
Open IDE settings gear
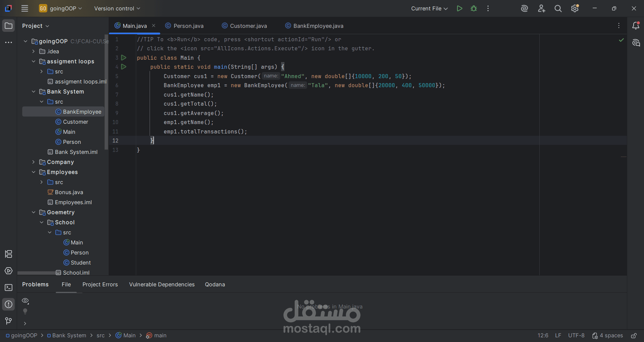575,8
